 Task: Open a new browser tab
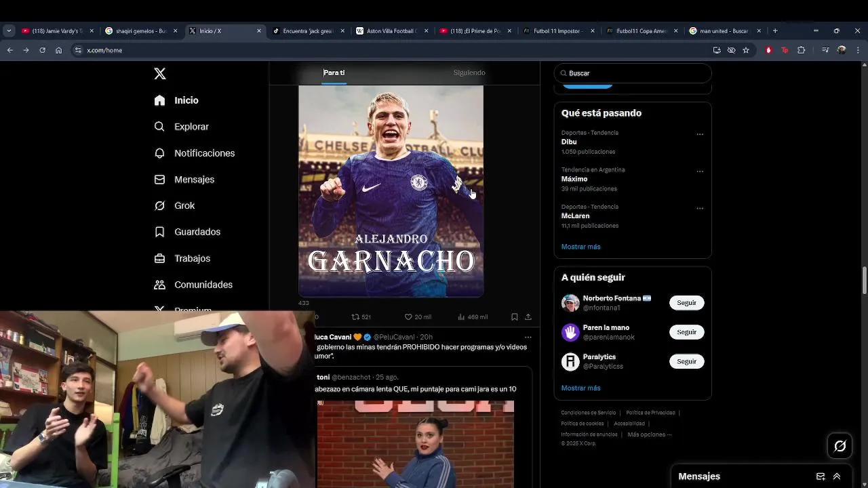(x=775, y=30)
